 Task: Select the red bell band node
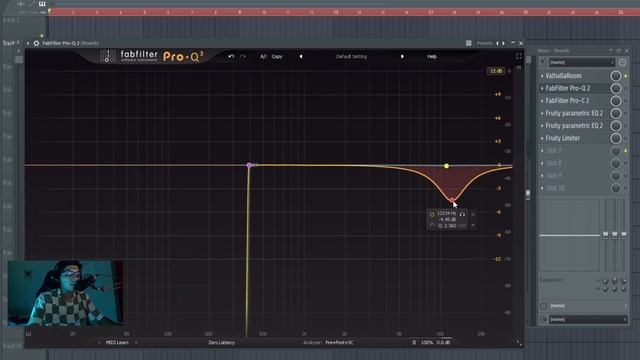pyautogui.click(x=452, y=200)
